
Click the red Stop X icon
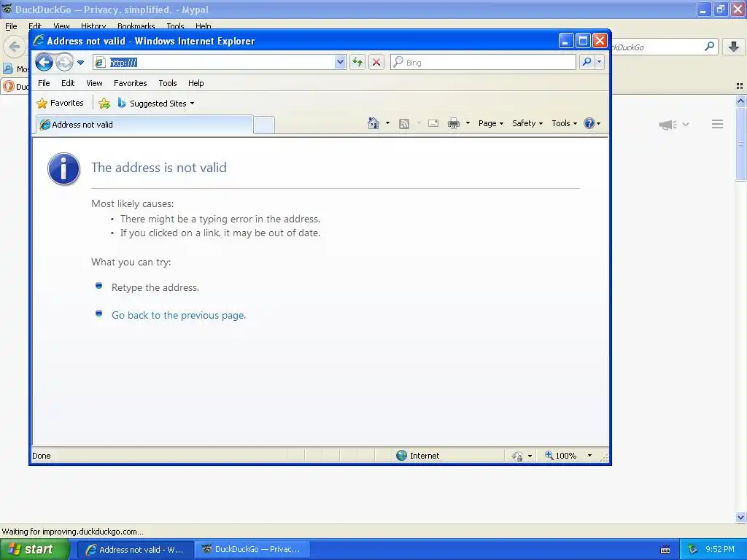pyautogui.click(x=376, y=63)
